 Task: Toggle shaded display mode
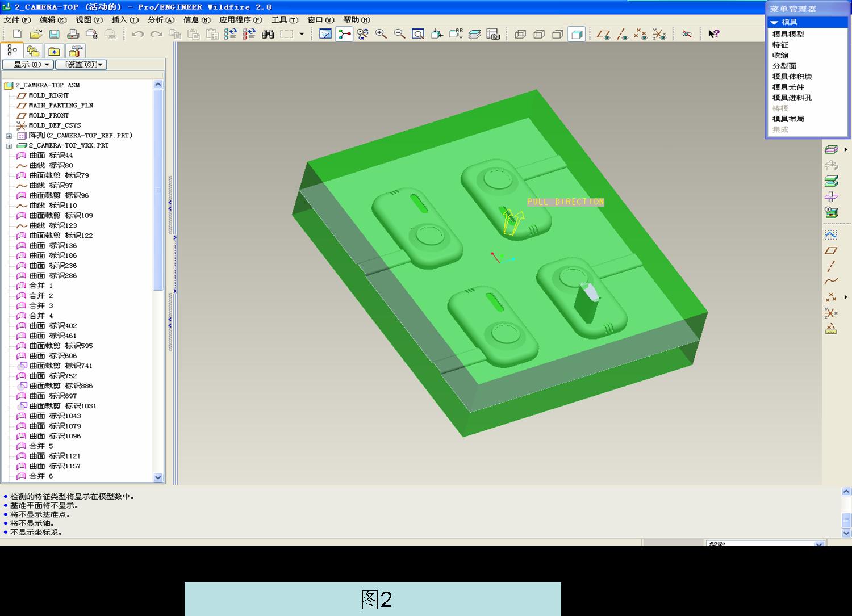(x=577, y=34)
